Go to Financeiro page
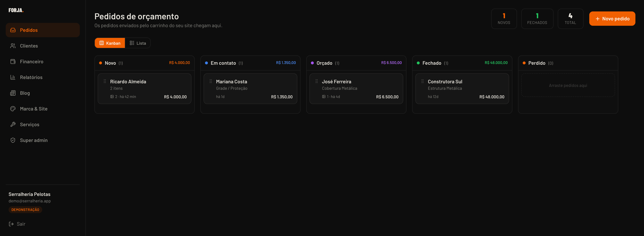This screenshot has width=644, height=236. tap(43, 62)
